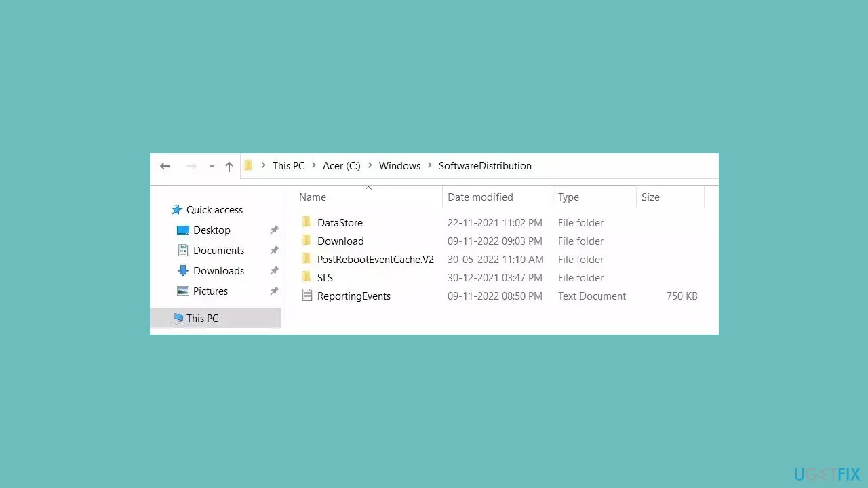Viewport: 868px width, 488px height.
Task: Open the recent locations dropdown chevron
Action: 212,166
